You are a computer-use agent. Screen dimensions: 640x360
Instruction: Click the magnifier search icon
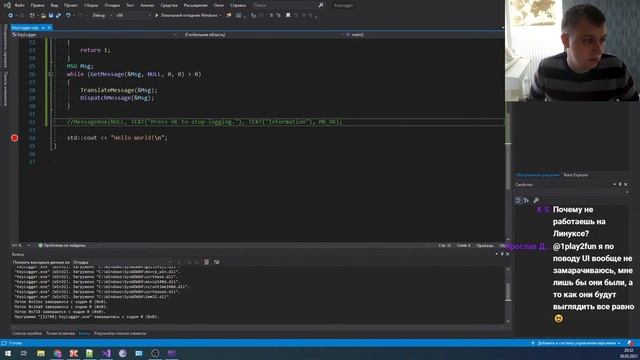pos(321,5)
